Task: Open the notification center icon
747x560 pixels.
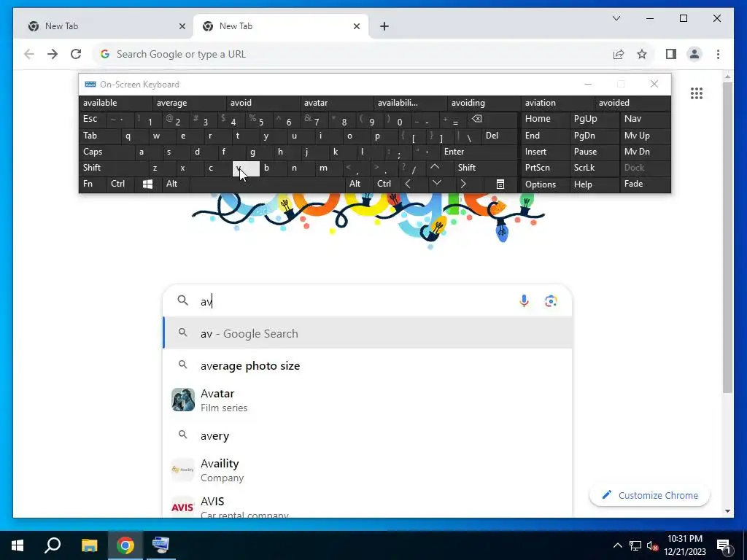Action: coord(724,545)
